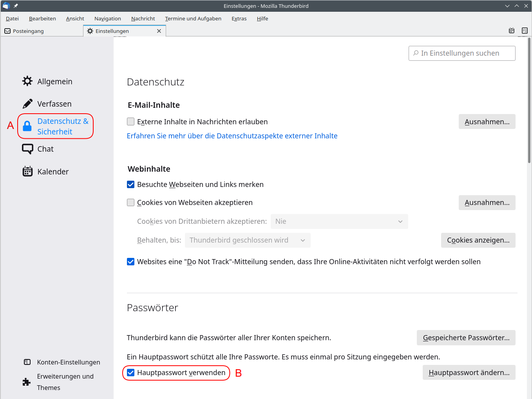Open the Datei menu
532x399 pixels.
12,18
